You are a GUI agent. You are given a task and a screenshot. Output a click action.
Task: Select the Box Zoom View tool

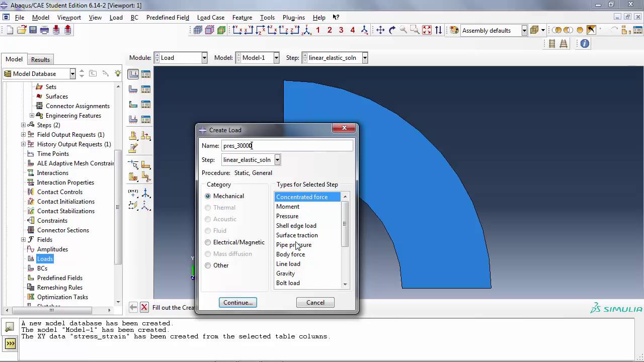tap(415, 30)
